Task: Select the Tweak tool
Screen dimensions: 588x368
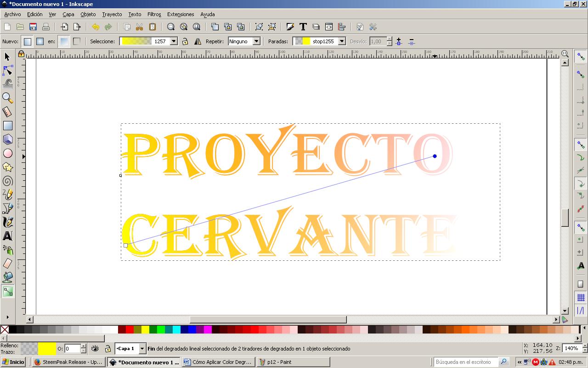Action: pos(7,84)
